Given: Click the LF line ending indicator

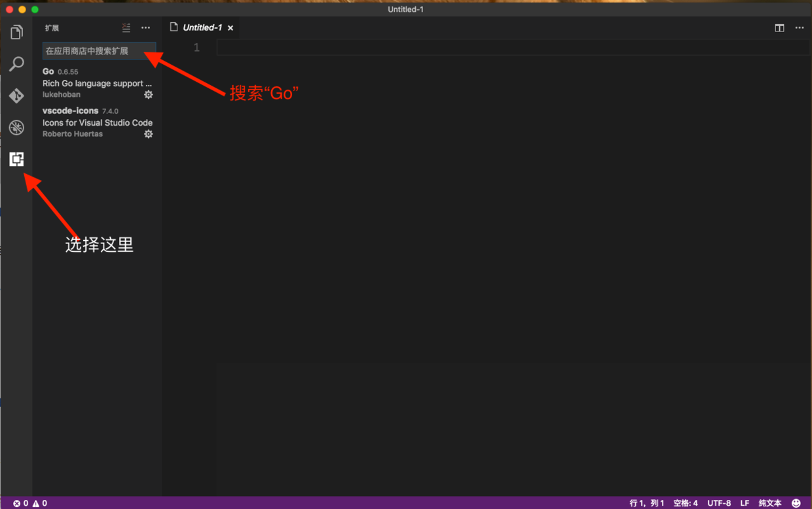Looking at the screenshot, I should (x=745, y=503).
